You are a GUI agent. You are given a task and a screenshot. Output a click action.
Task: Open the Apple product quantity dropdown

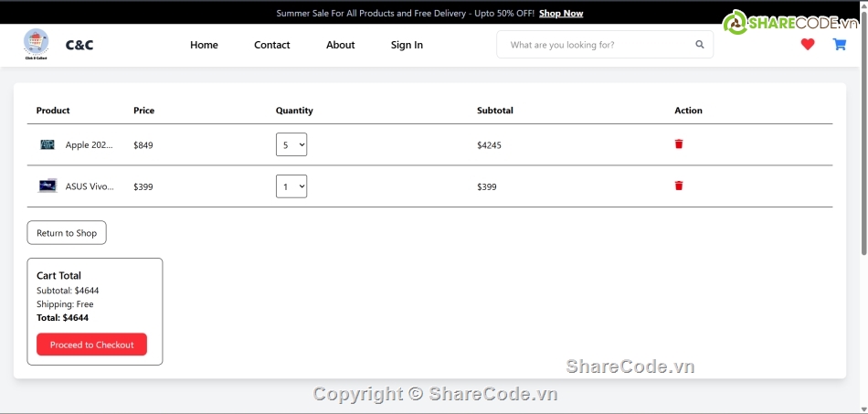pos(291,144)
